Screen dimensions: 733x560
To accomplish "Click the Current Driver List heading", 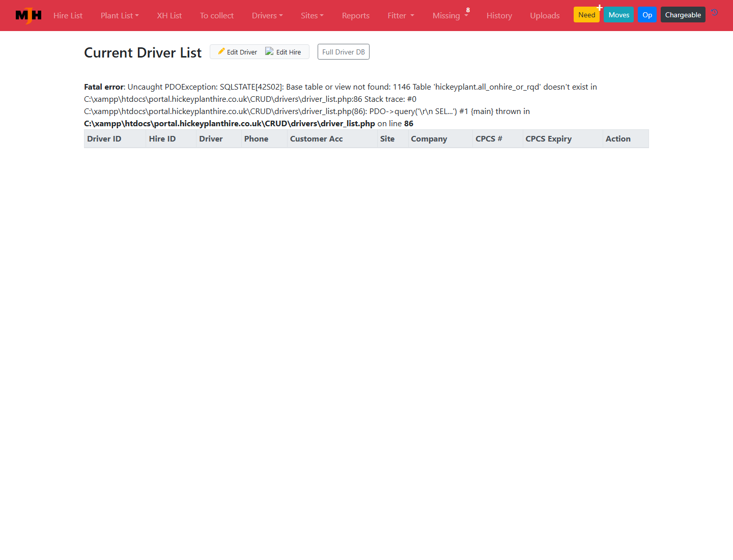I will pos(143,52).
